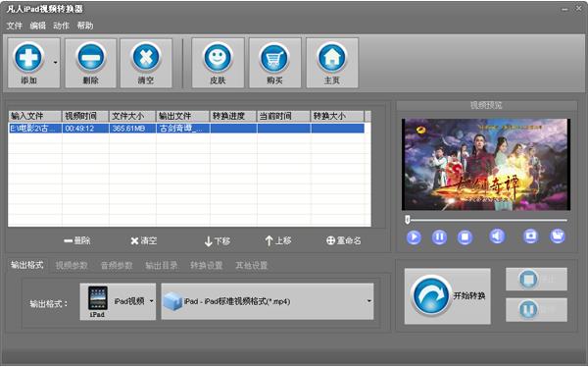Play the video preview
Screen dimensions: 588x367
[414, 237]
